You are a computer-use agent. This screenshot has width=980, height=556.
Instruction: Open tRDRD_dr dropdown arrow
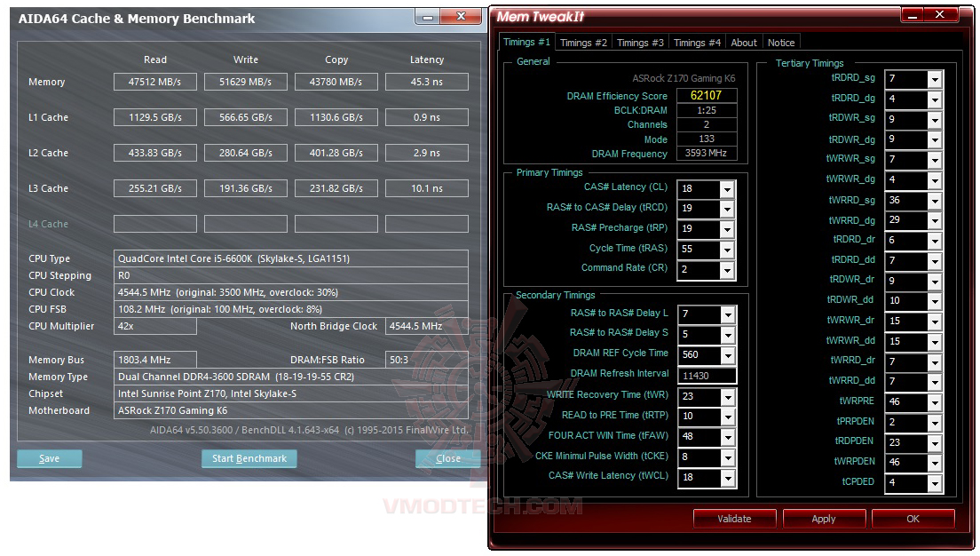point(935,241)
